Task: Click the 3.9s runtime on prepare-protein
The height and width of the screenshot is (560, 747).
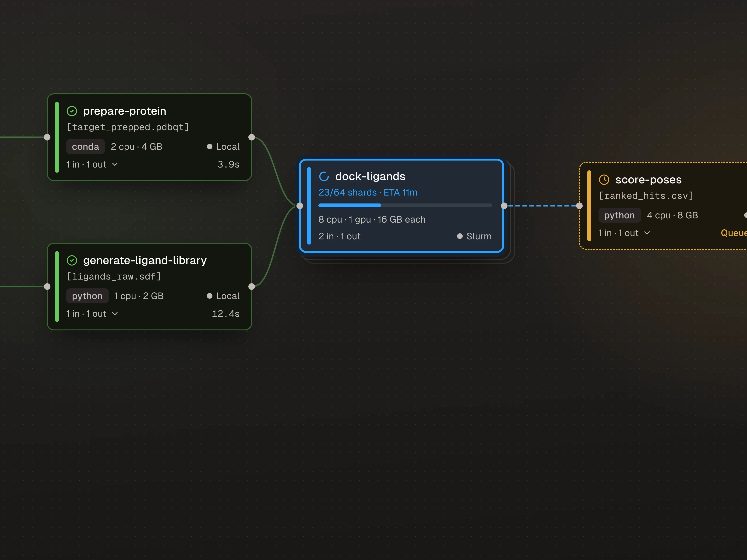Action: tap(229, 164)
